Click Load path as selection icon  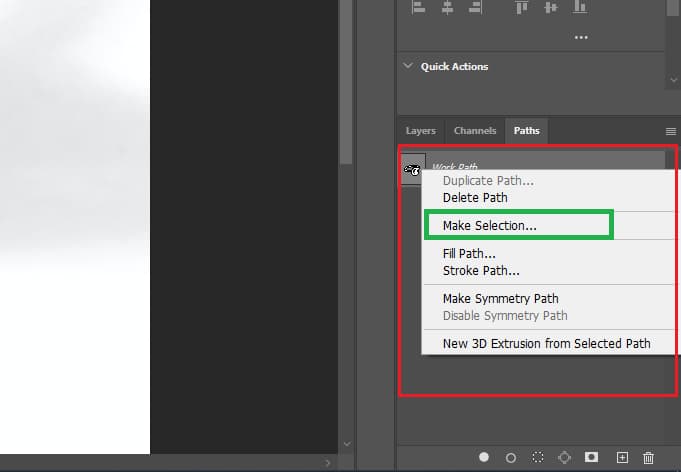click(x=538, y=457)
